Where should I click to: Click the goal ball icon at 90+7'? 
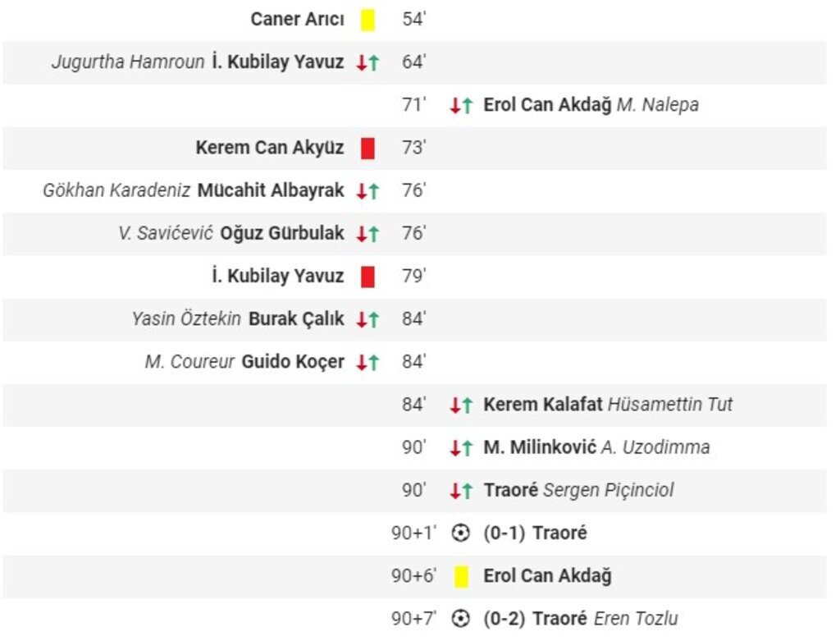click(x=461, y=619)
